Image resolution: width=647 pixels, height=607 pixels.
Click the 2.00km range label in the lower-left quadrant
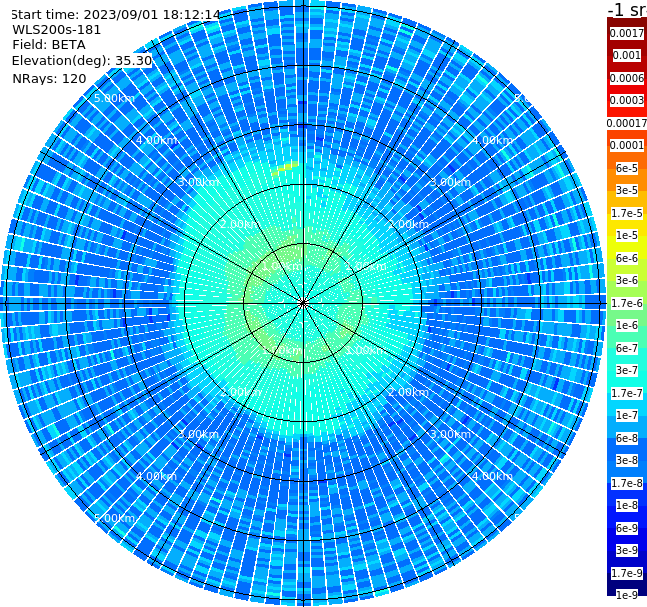(x=241, y=392)
